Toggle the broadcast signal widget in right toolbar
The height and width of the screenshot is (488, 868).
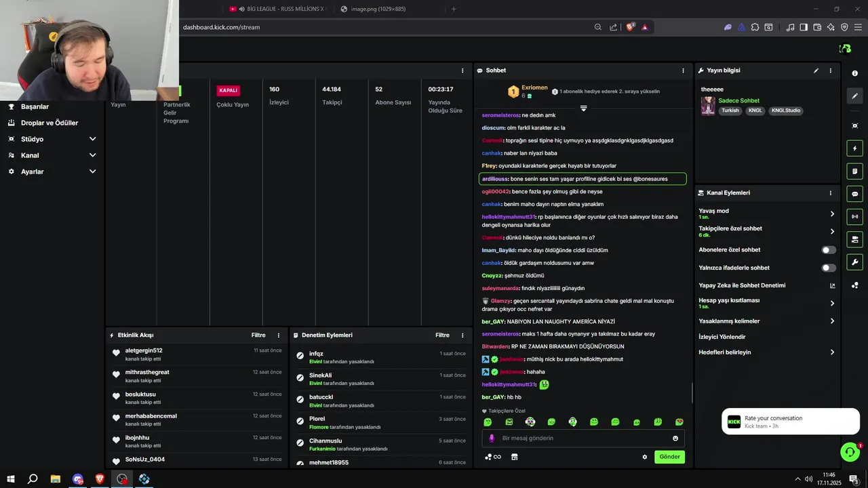(854, 217)
